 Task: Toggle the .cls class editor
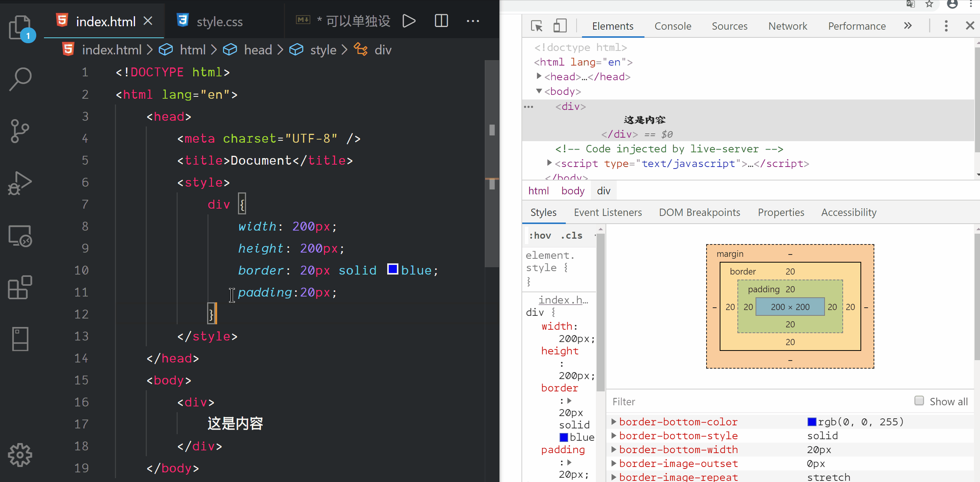coord(572,236)
